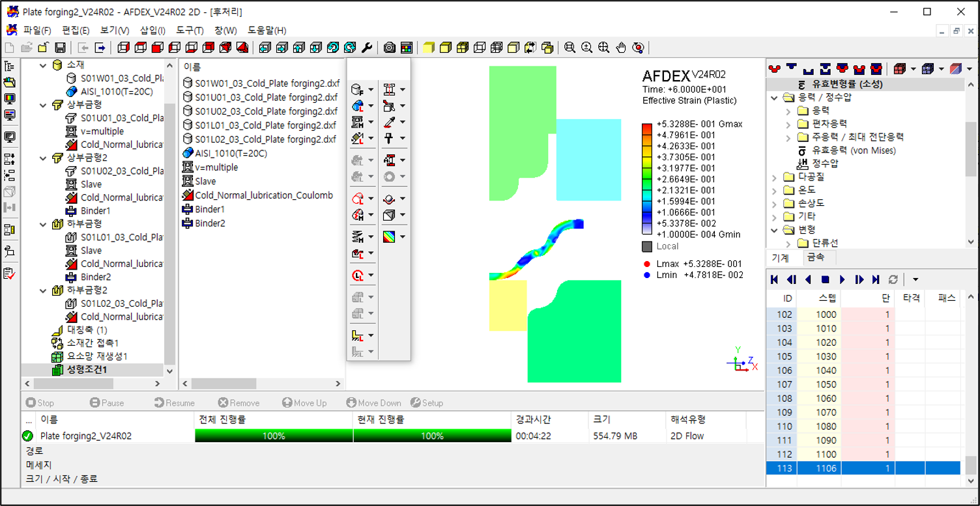Step forward one frame in playback
The image size is (980, 506).
(859, 279)
